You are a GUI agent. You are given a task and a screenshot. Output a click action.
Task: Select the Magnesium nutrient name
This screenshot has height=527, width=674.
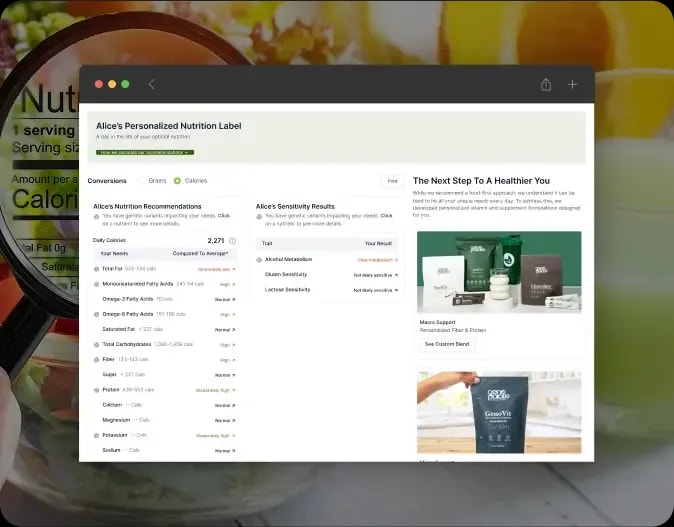pos(116,420)
